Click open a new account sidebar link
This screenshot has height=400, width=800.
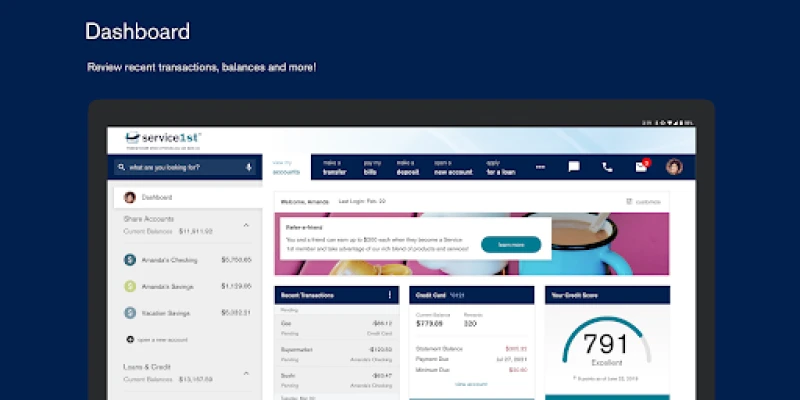point(162,340)
